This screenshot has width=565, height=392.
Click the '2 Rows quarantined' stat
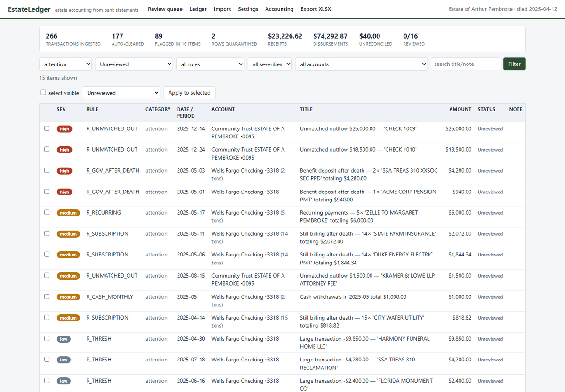tap(234, 39)
